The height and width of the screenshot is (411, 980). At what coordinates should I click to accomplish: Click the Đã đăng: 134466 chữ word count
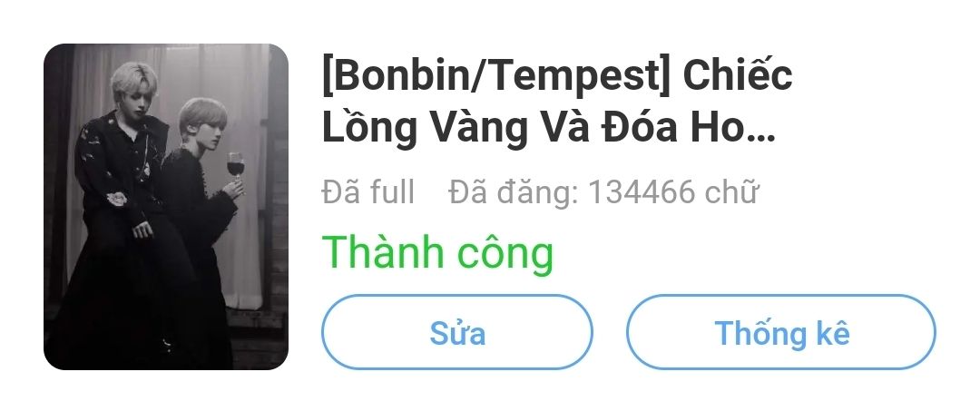pos(603,191)
